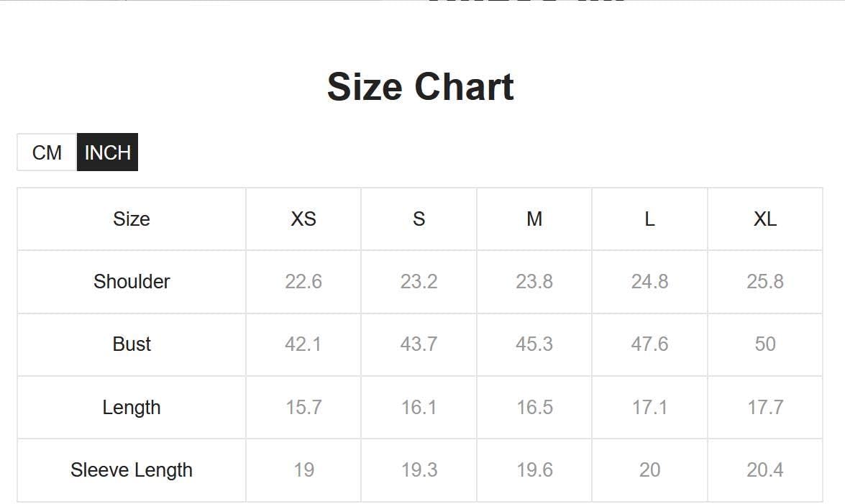Click the Sleeve Length row label

pos(132,470)
